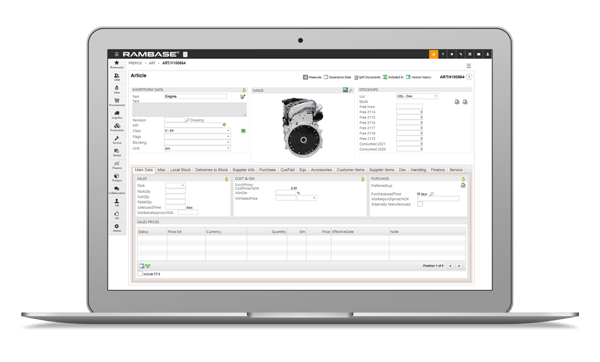Click the user profile icon in top bar
Viewport: 600px width, 362px height.
pos(488,54)
